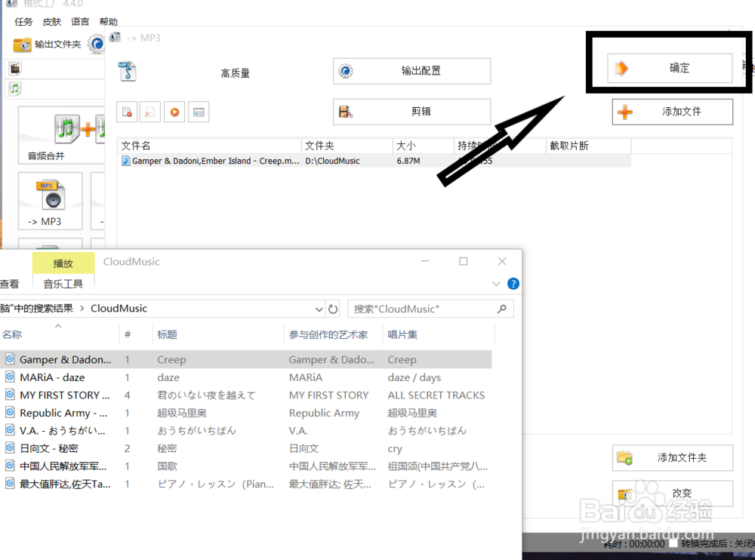Sort by 名称 column in Explorer
Viewport: 755px width, 560px height.
(59, 334)
